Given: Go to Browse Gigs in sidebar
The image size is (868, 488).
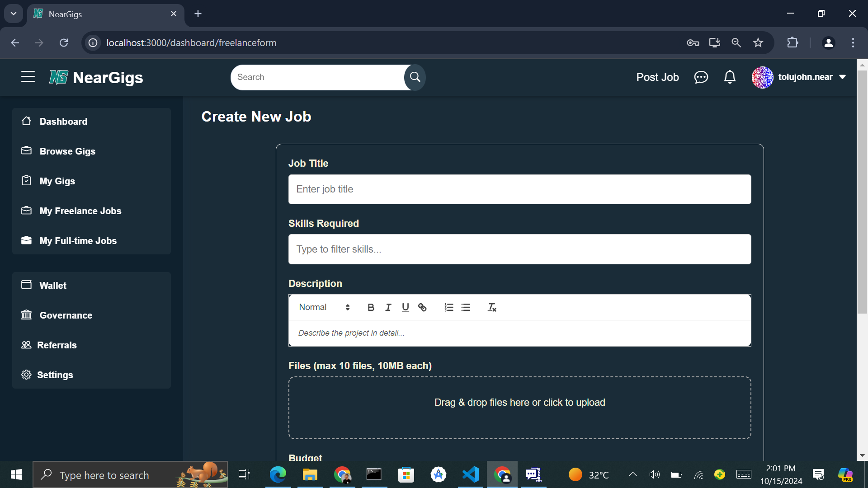Looking at the screenshot, I should tap(67, 151).
